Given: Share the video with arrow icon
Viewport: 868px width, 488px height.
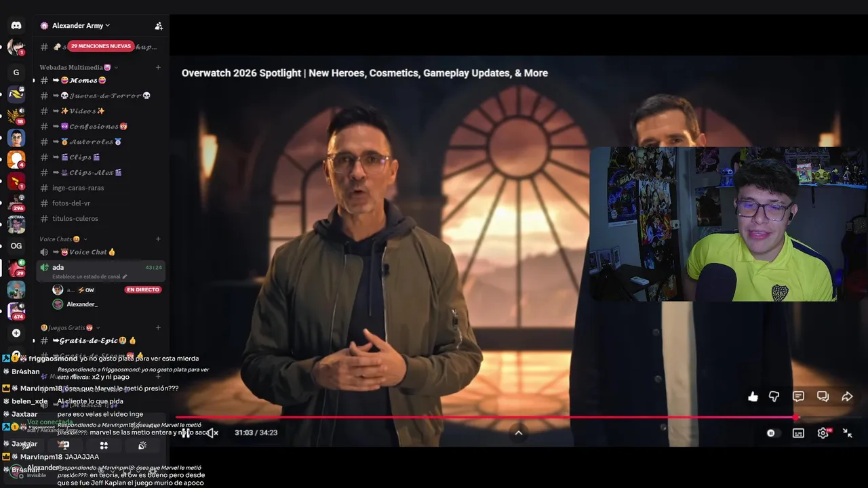Looking at the screenshot, I should pyautogui.click(x=847, y=396).
